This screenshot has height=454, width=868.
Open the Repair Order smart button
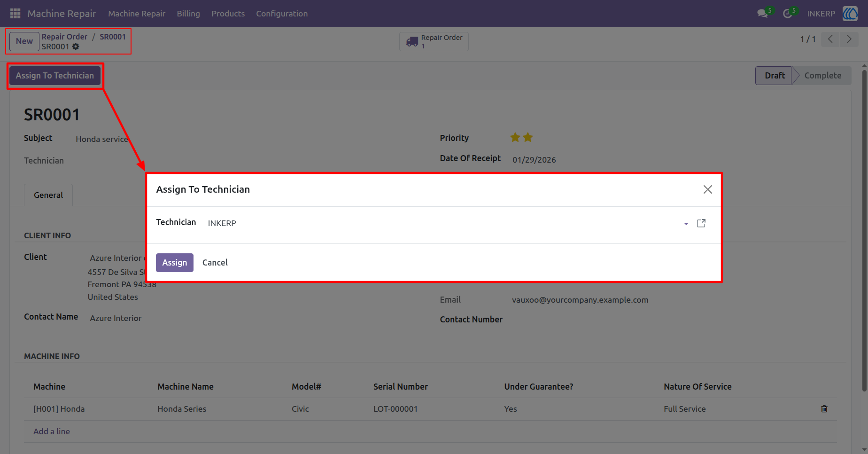click(434, 41)
